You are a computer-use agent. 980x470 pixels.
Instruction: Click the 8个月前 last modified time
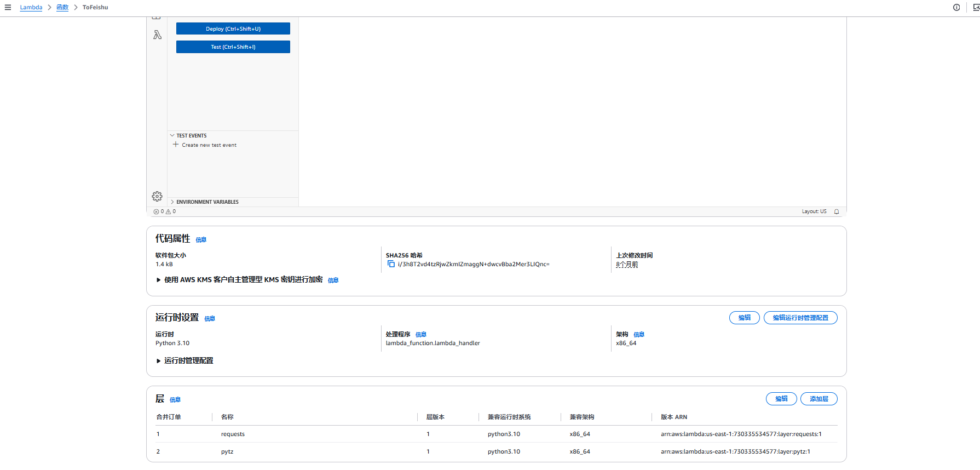627,264
